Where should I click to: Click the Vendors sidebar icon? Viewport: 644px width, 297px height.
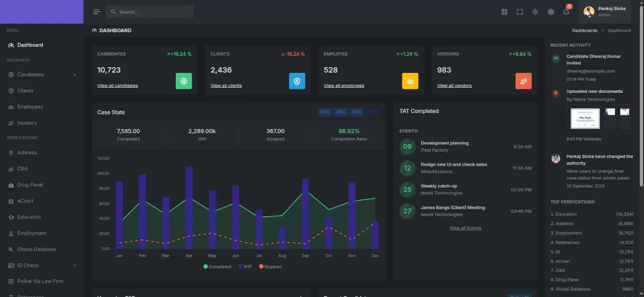[11, 123]
